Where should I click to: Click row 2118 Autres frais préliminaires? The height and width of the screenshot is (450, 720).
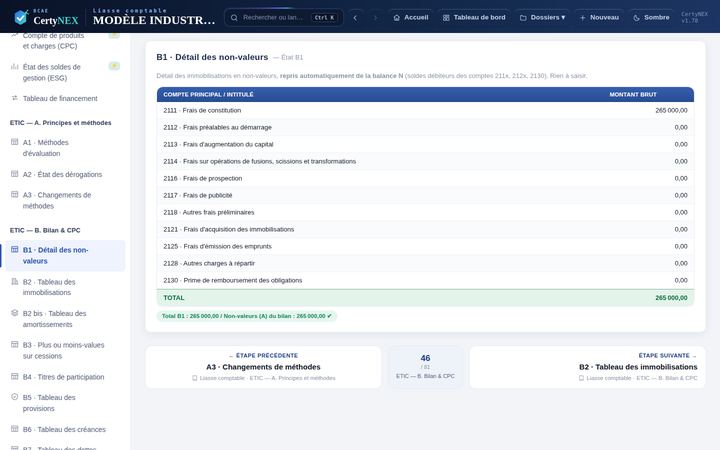[425, 212]
